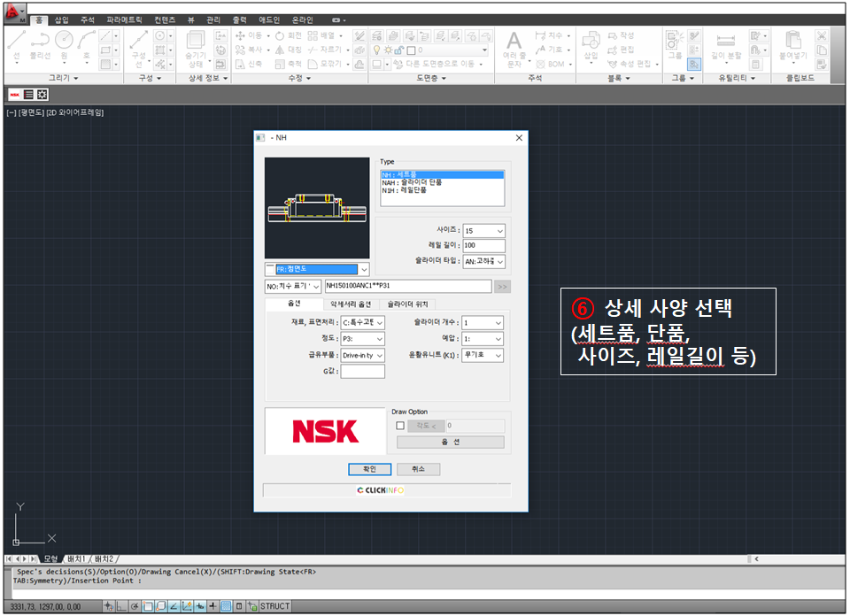Select the Circle tool

(64, 40)
